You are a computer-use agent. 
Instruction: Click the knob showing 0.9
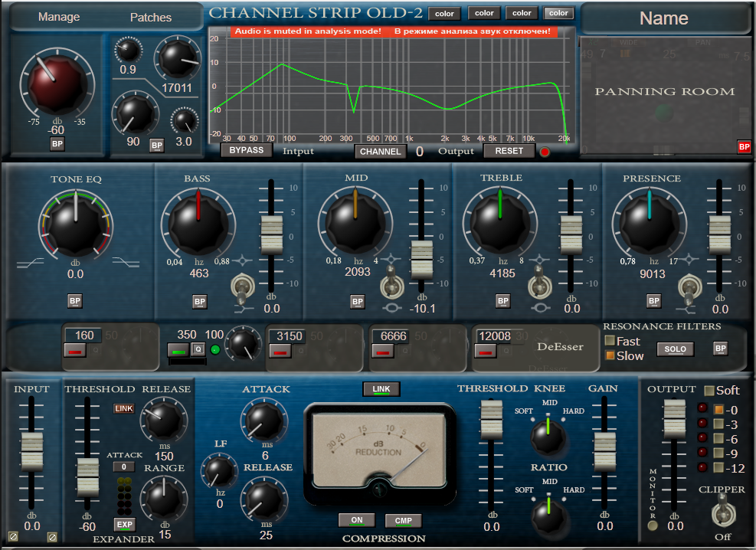pyautogui.click(x=128, y=50)
